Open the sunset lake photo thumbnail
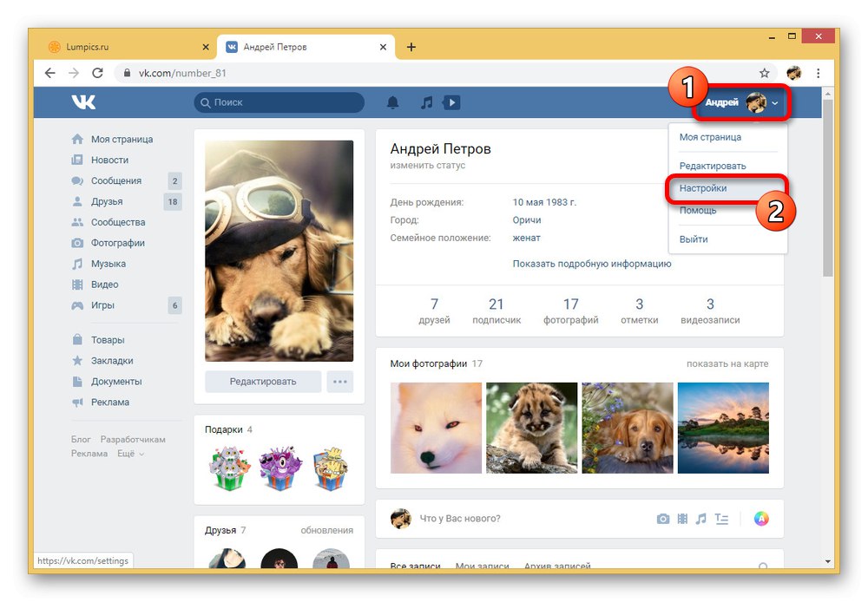 click(723, 428)
